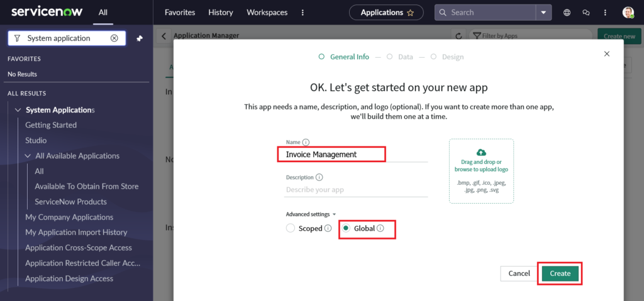Click the Name field Invoice Management
Screen dimensions: 644x301
(x=357, y=155)
